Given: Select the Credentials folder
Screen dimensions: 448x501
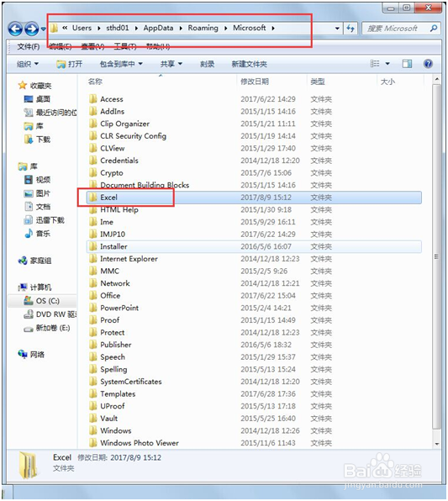Looking at the screenshot, I should point(119,161).
